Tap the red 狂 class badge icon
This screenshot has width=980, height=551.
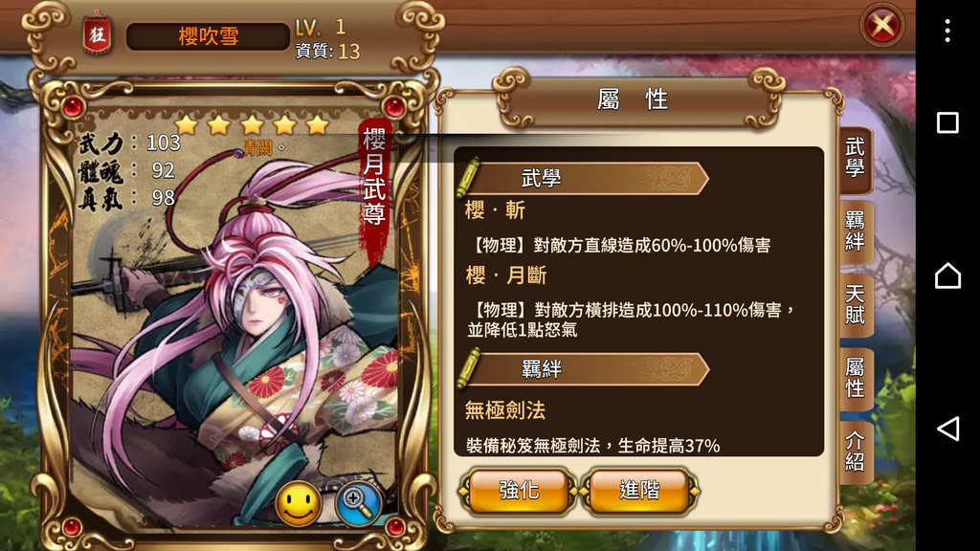coord(98,33)
